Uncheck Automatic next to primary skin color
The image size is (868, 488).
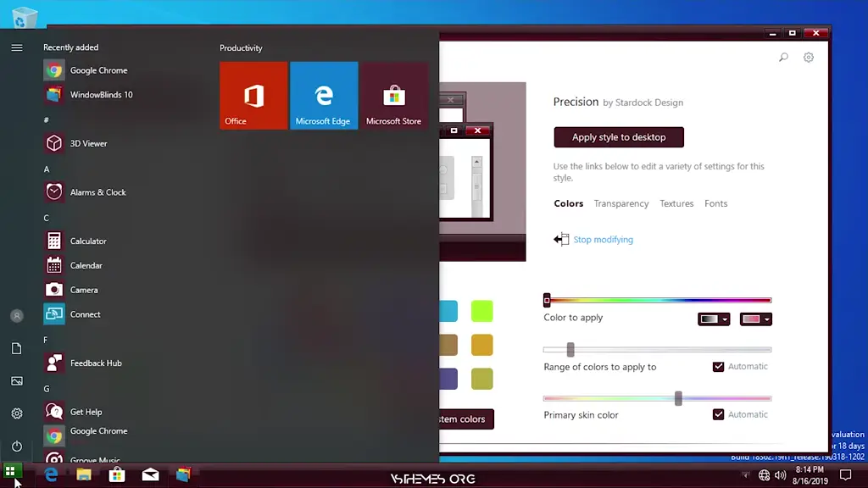pos(719,414)
